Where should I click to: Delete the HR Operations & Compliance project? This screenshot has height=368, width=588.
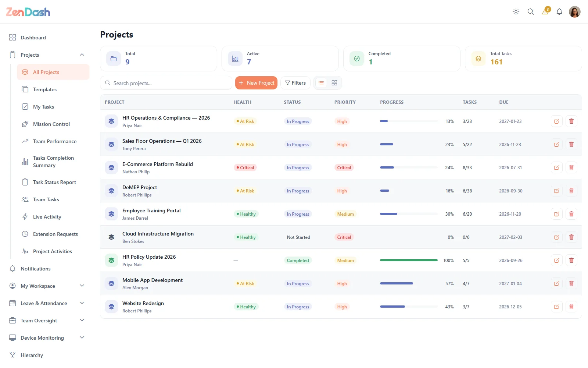tap(571, 121)
